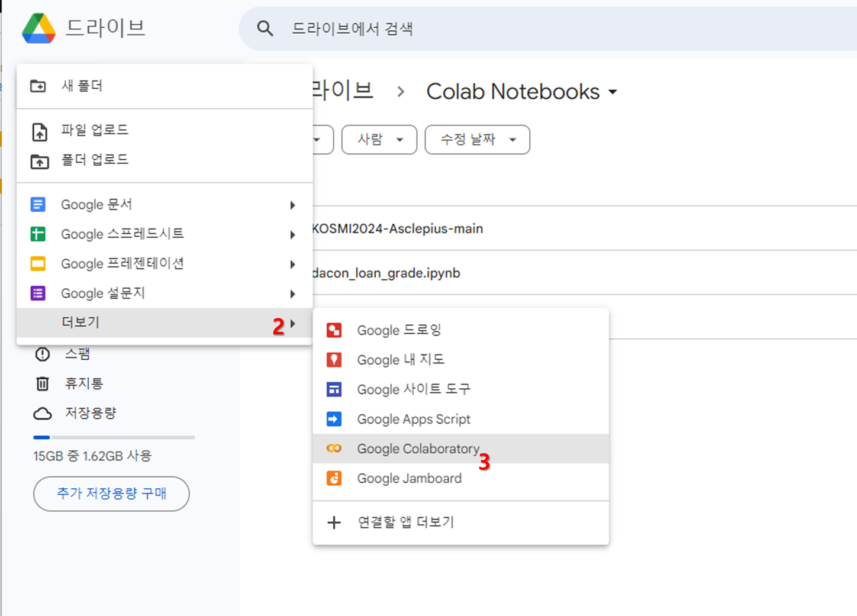
Task: Select 파일 업로드 menu entry
Action: click(x=165, y=130)
